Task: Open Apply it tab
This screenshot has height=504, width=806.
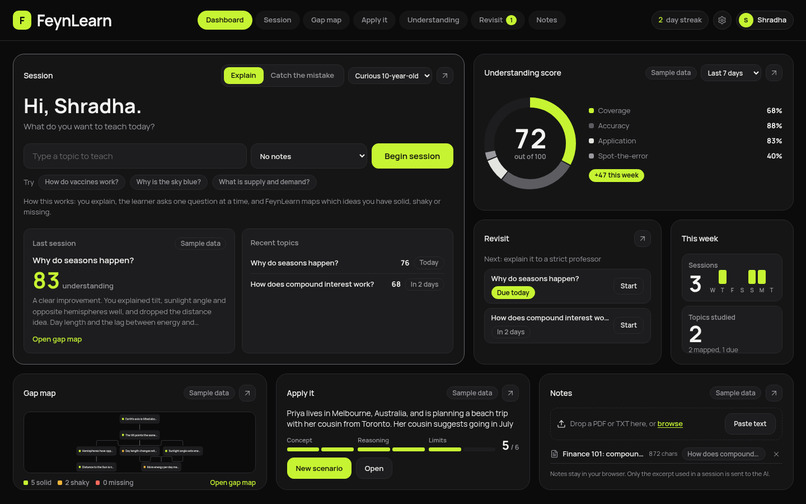Action: pyautogui.click(x=374, y=20)
